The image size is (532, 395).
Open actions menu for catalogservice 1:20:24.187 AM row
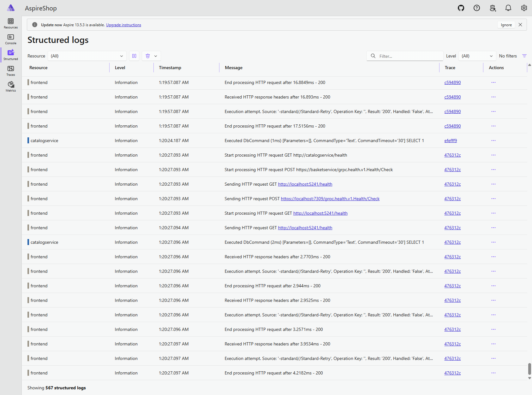tap(493, 141)
